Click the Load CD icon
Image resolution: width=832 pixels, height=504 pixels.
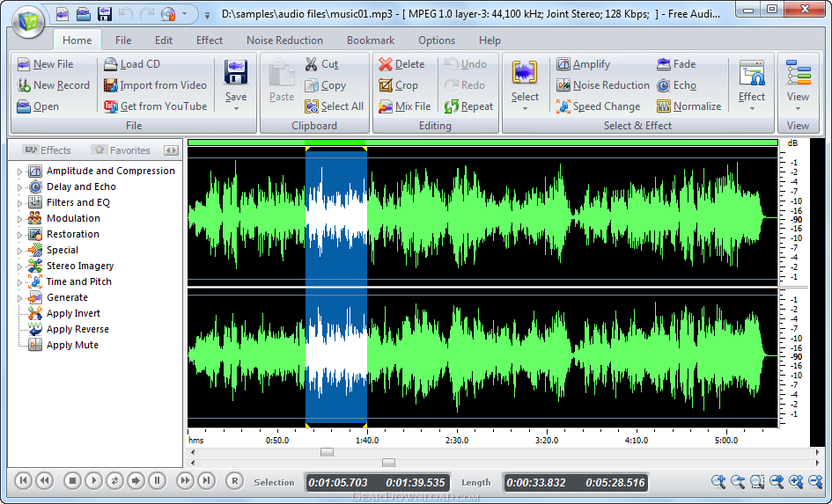click(x=110, y=64)
